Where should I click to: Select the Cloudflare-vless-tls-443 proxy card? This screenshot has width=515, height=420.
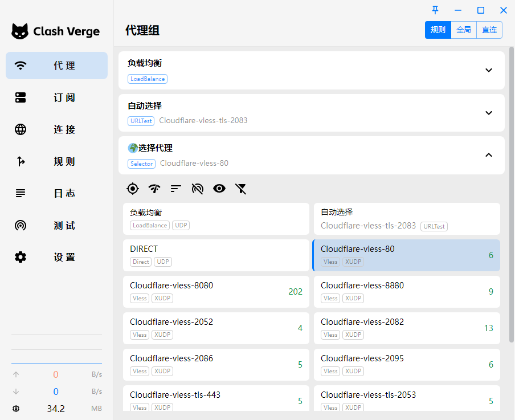tap(216, 398)
